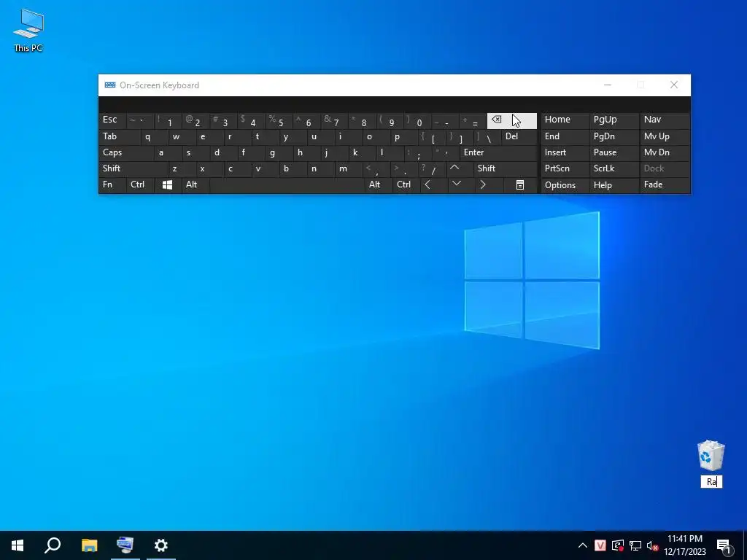Toggle the ScrLk key
The width and height of the screenshot is (747, 560).
614,168
